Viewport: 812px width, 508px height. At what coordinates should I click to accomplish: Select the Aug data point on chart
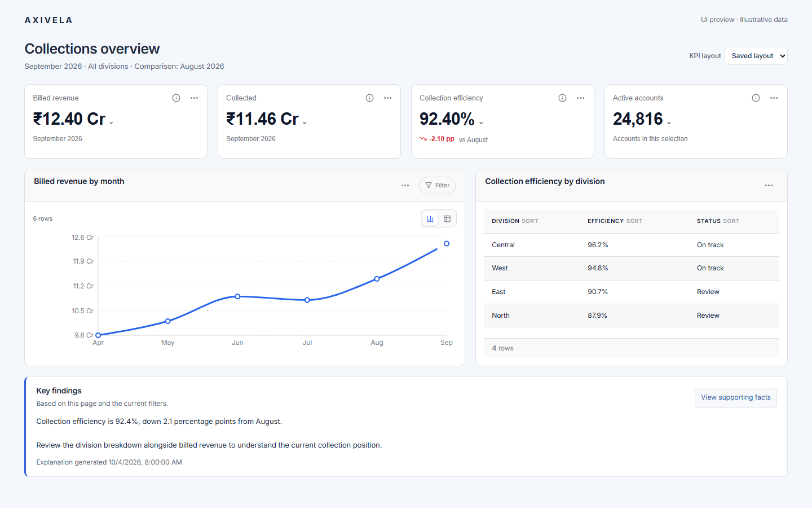tap(377, 279)
